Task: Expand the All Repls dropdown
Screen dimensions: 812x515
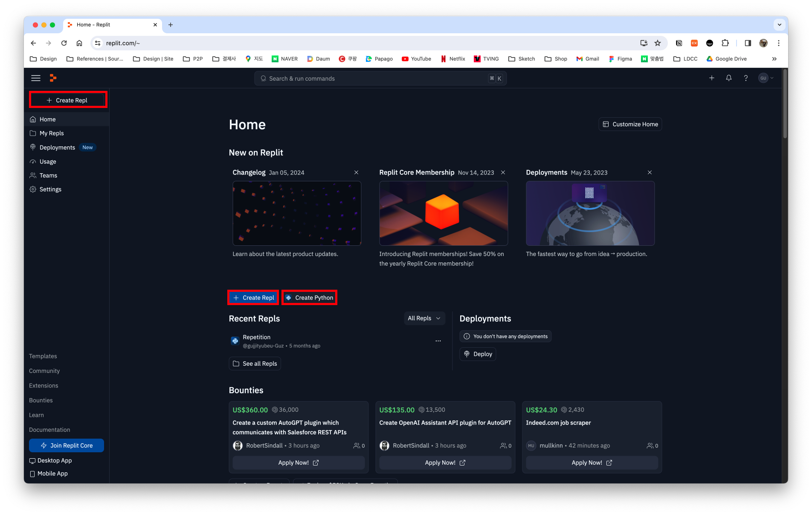Action: (x=424, y=318)
